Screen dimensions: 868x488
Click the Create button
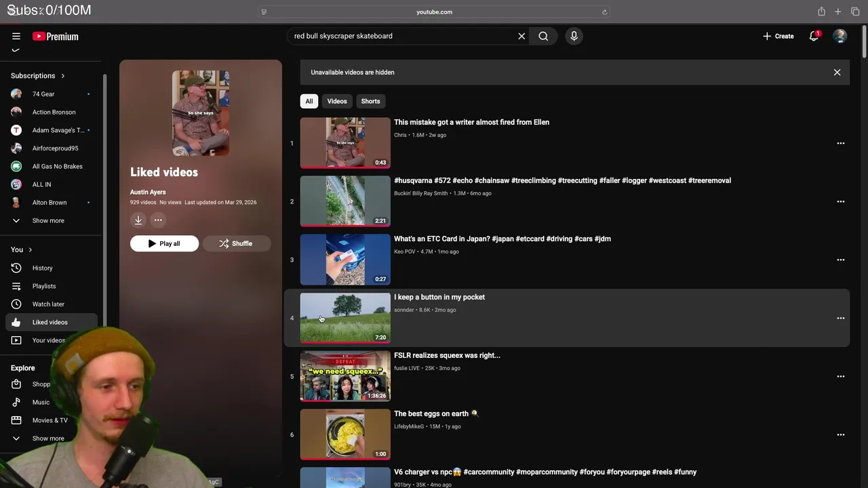pos(778,36)
